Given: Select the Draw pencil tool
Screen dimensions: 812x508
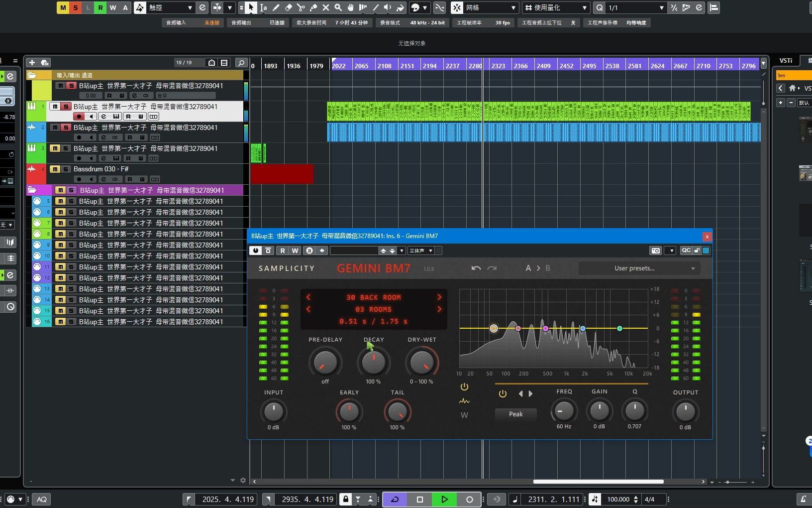Looking at the screenshot, I should [x=276, y=7].
